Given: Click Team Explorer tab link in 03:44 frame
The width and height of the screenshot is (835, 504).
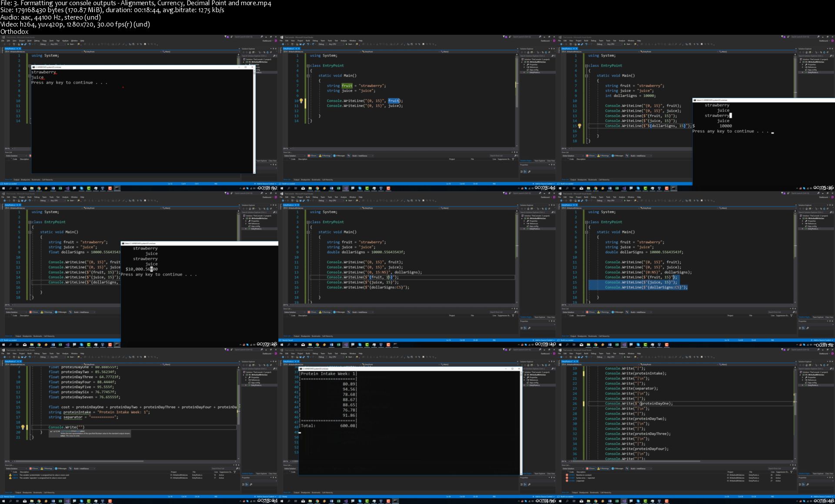Looking at the screenshot, I should click(x=540, y=160).
